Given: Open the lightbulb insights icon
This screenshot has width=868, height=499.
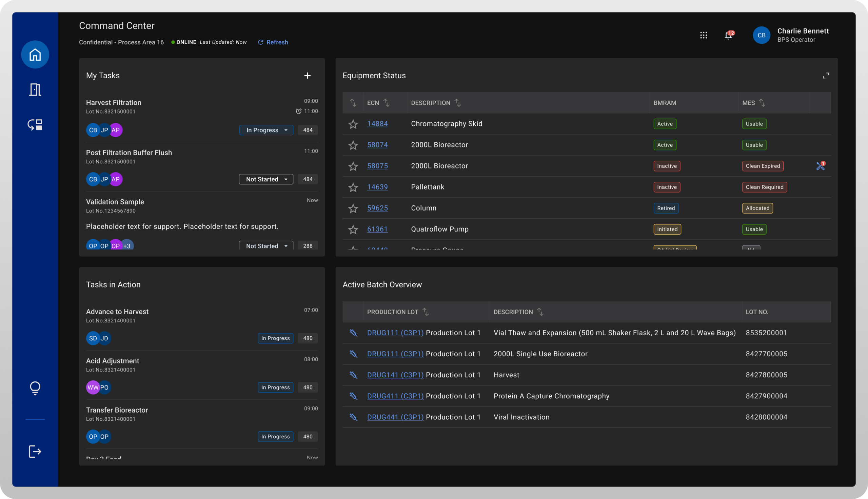Looking at the screenshot, I should click(x=35, y=388).
